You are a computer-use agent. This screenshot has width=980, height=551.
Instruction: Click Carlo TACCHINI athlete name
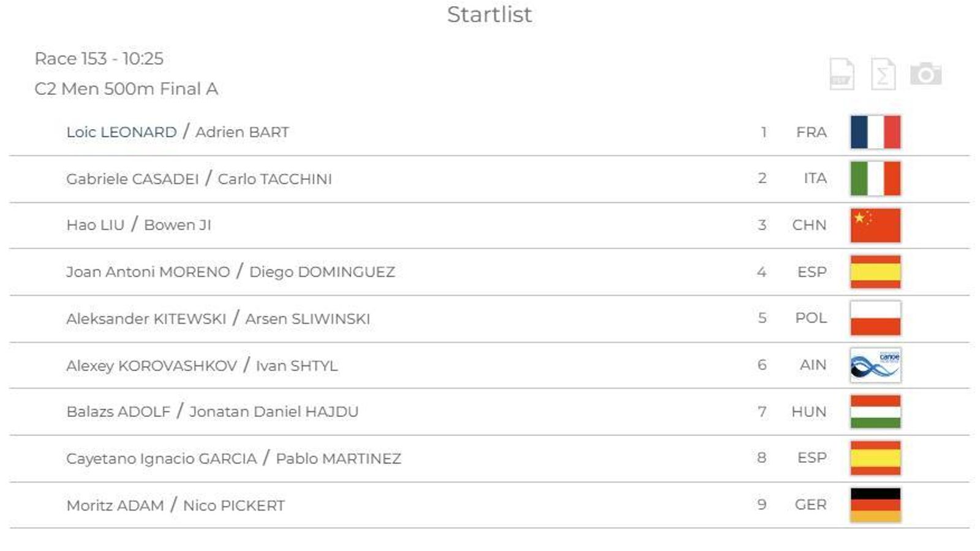click(x=274, y=179)
